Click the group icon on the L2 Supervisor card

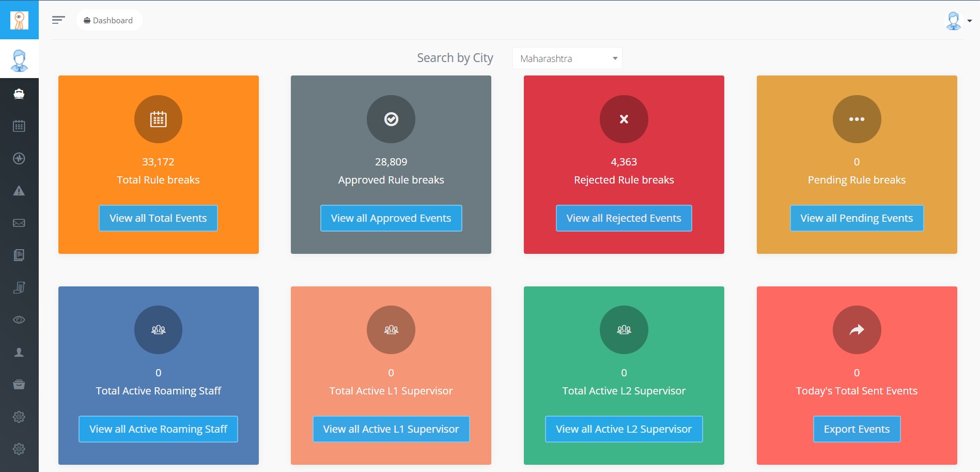click(624, 330)
